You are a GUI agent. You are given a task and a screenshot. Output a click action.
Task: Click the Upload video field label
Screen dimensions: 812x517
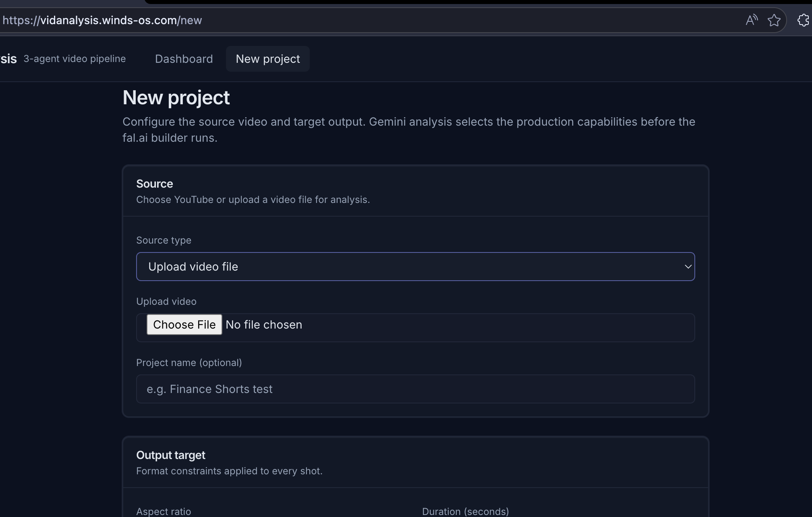[x=166, y=302]
